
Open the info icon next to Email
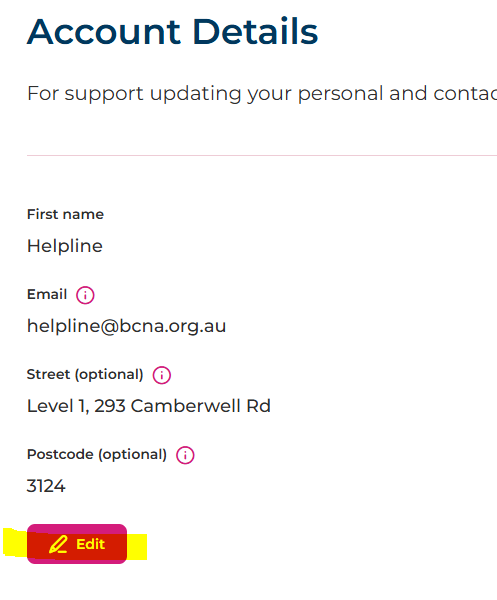(85, 295)
